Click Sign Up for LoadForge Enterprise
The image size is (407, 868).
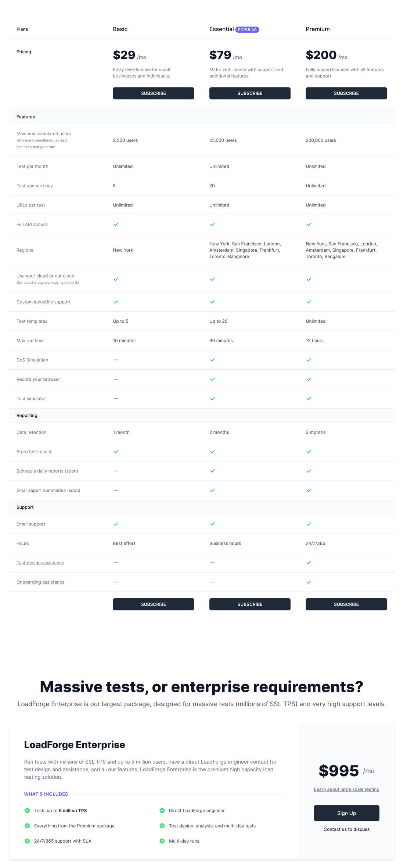(x=346, y=813)
